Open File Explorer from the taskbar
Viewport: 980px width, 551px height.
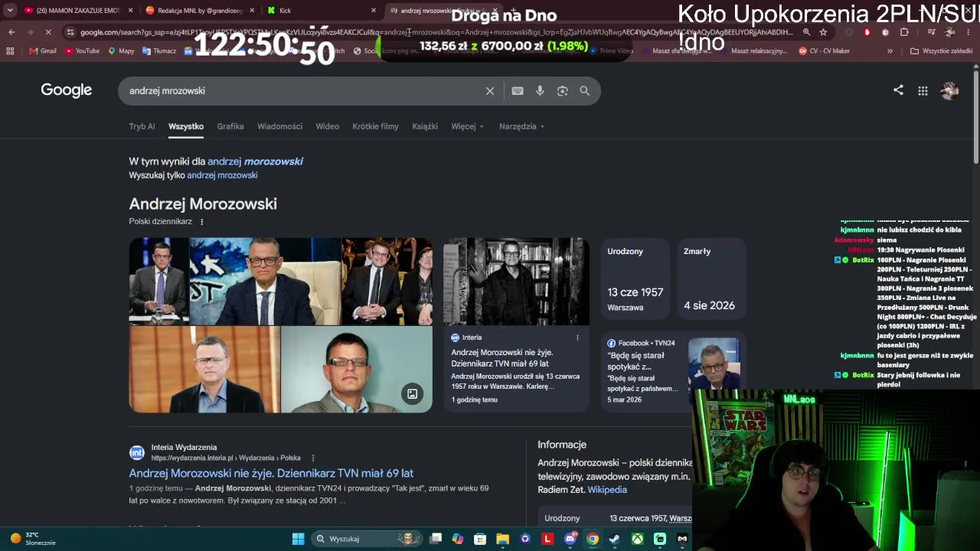click(502, 539)
